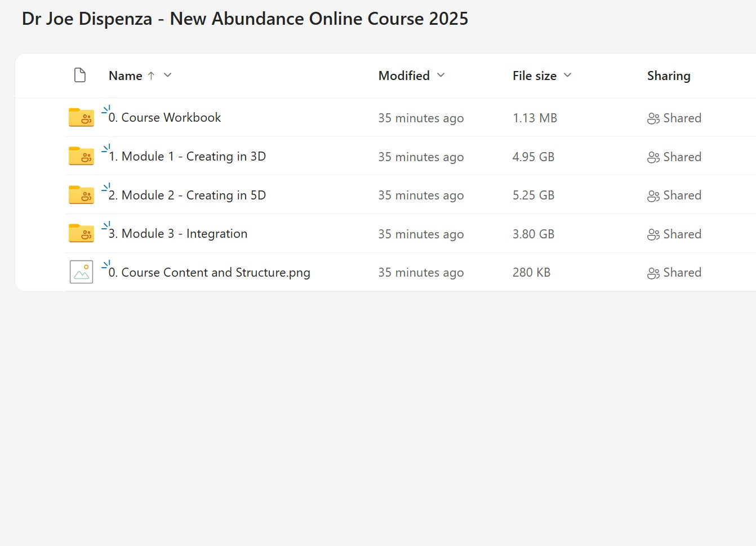Expand the Modified column dropdown

pos(441,75)
